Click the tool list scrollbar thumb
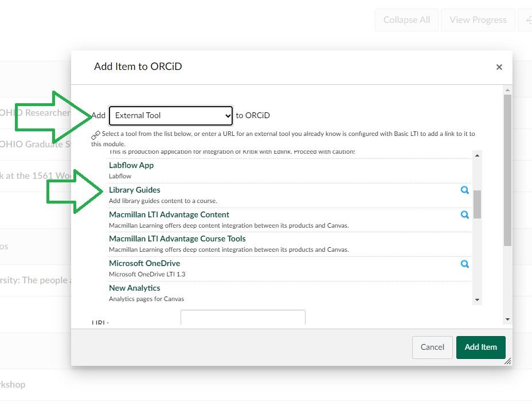532x406 pixels. pyautogui.click(x=477, y=204)
